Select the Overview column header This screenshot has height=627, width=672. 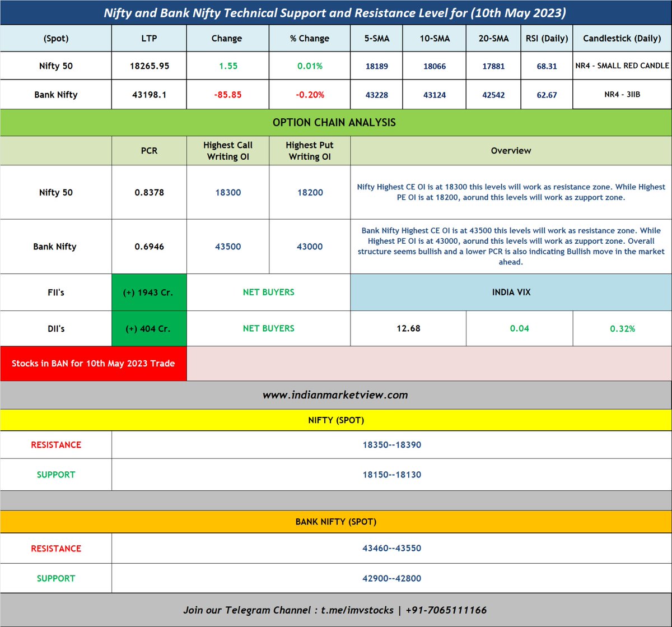coord(511,151)
